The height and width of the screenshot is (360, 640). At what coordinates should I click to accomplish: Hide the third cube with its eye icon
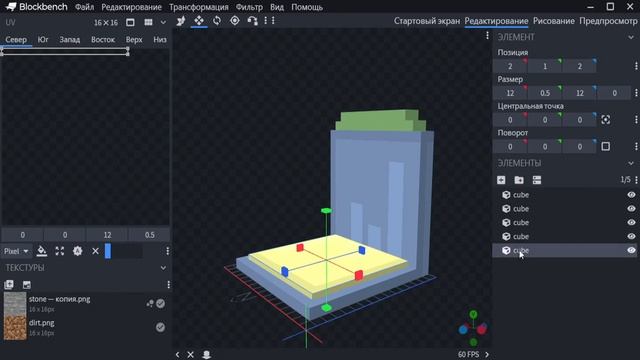(631, 222)
